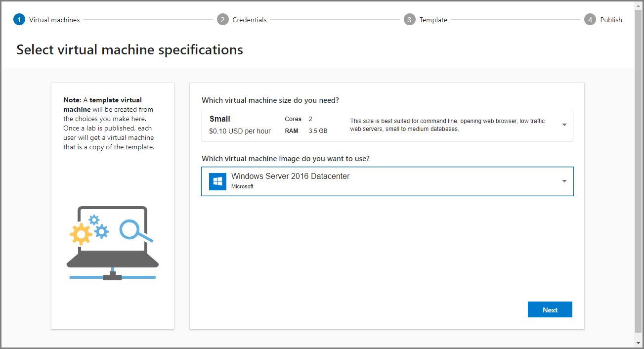Go to the Publish step label
Screen dimensions: 644x349
click(x=611, y=20)
